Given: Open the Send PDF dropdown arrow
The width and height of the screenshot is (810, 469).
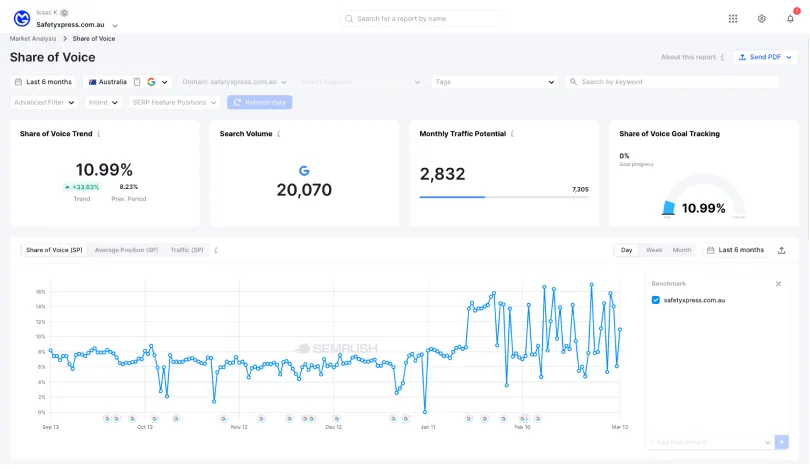Looking at the screenshot, I should click(x=789, y=57).
